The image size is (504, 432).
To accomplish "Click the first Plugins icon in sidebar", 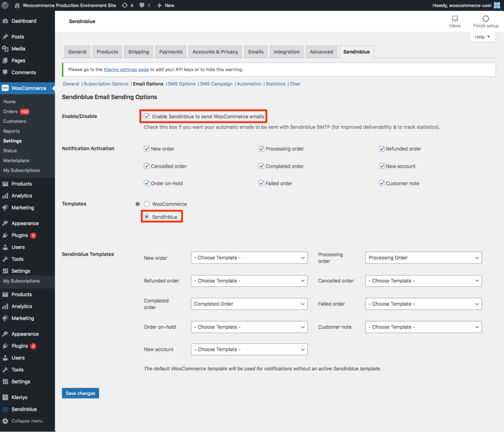I will pyautogui.click(x=5, y=235).
